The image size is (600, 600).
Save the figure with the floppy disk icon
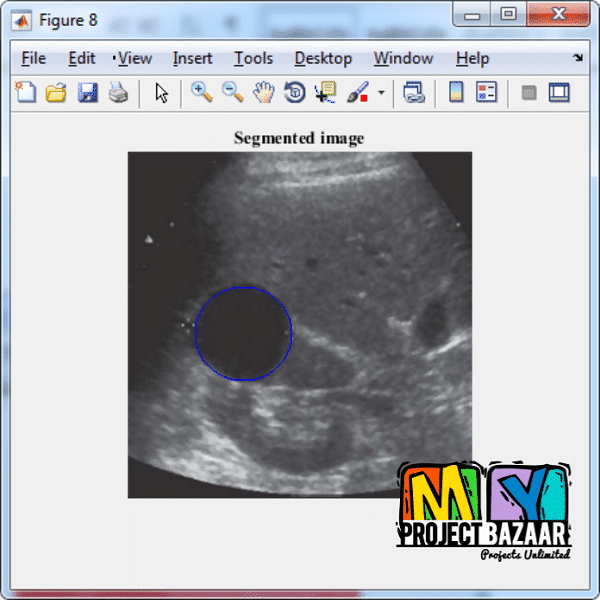[87, 93]
